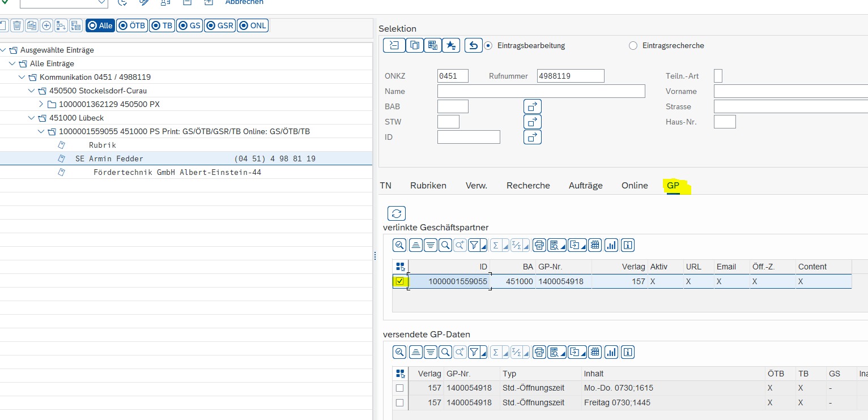This screenshot has width=868, height=420.
Task: Click the execute icon in Selektion toolbar
Action: click(394, 45)
